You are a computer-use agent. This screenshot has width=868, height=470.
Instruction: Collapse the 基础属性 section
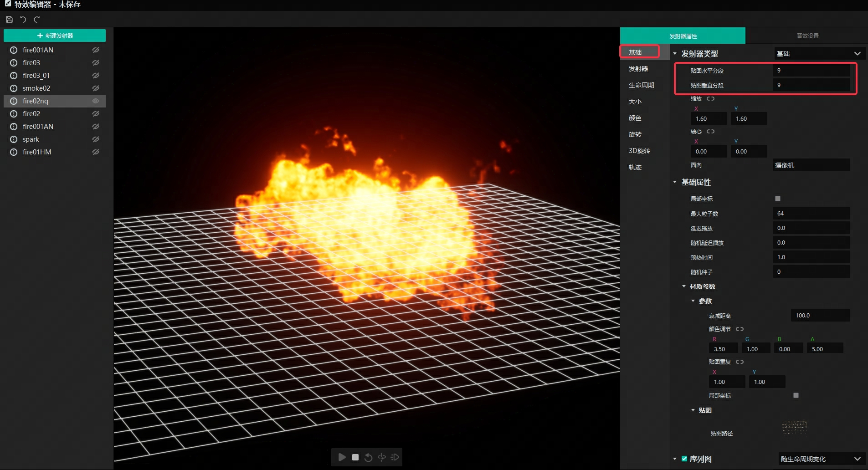point(675,182)
